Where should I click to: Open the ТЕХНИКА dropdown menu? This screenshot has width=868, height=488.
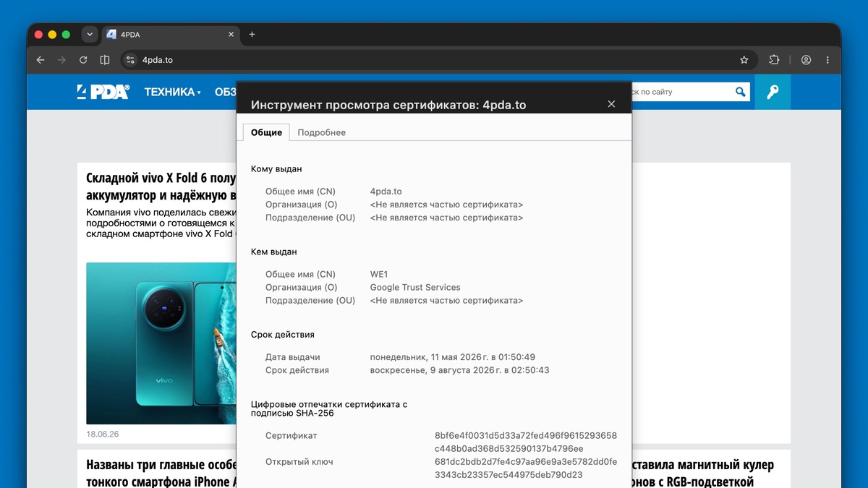pyautogui.click(x=172, y=92)
